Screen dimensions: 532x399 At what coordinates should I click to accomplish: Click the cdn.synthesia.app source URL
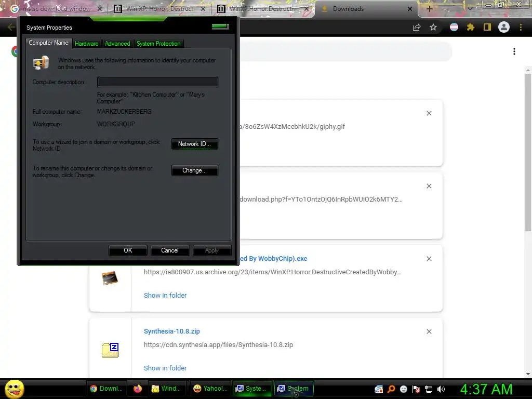pyautogui.click(x=218, y=345)
